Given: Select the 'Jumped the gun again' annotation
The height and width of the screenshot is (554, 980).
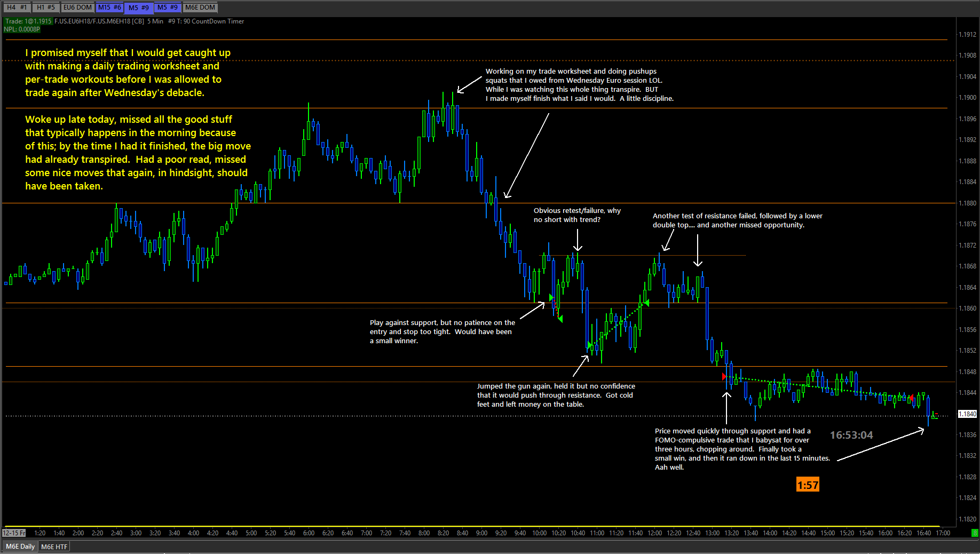Looking at the screenshot, I should coord(556,395).
